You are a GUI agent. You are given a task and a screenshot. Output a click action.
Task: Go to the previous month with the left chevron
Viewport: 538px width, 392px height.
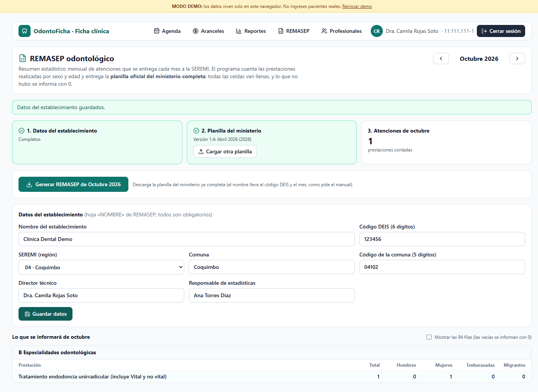pyautogui.click(x=441, y=59)
